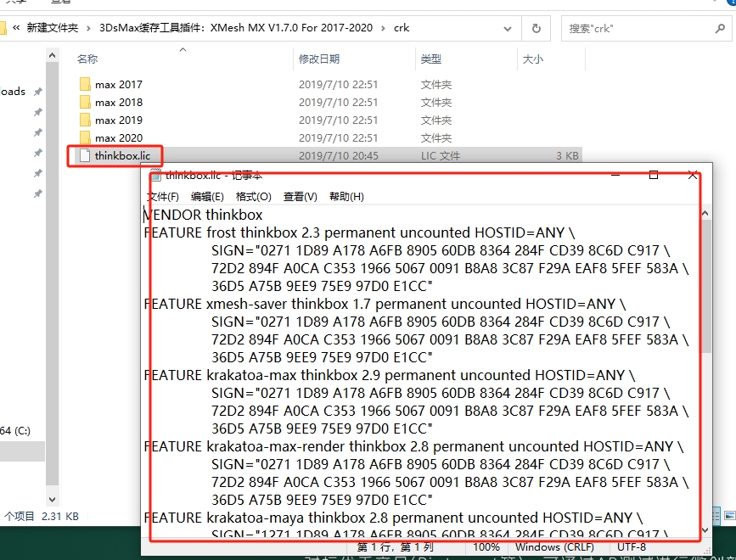The width and height of the screenshot is (736, 560).
Task: Open the max 2017 folder icon
Action: [85, 84]
